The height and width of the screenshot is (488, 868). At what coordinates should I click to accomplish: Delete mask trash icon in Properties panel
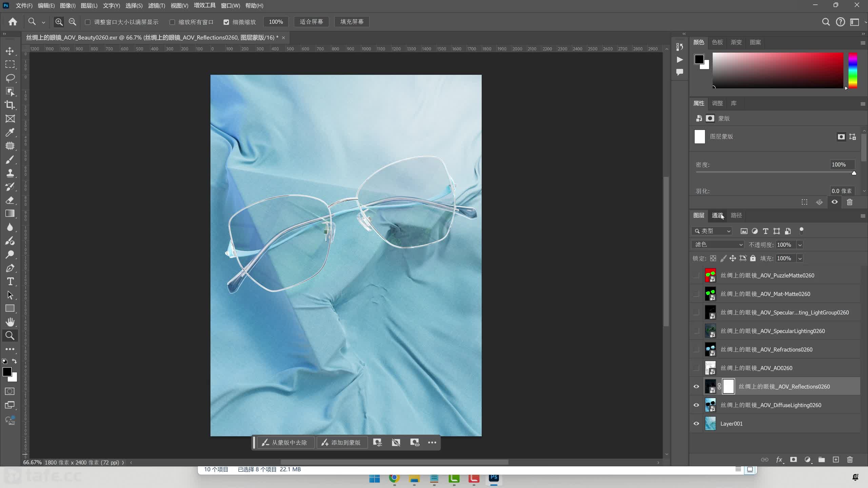coord(850,202)
